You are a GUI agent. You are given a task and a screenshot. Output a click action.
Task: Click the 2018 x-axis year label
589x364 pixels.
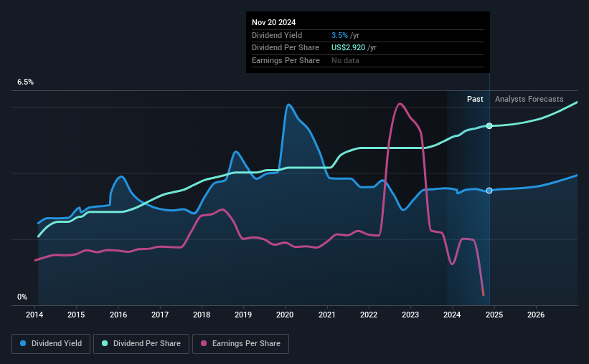[202, 315]
